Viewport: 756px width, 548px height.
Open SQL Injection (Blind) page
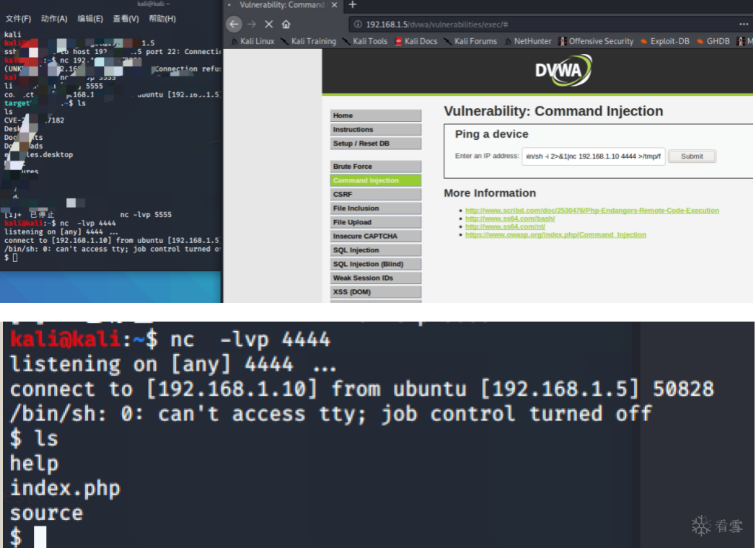(x=376, y=264)
